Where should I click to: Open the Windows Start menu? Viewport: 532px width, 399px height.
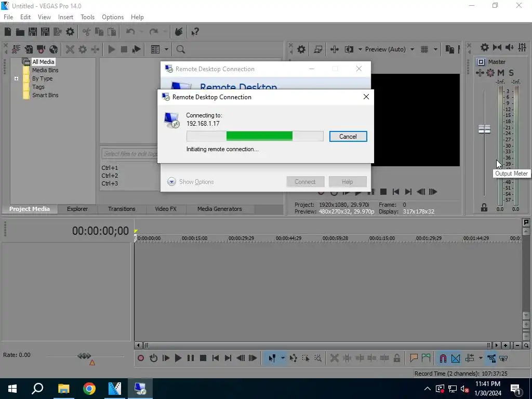(x=12, y=389)
